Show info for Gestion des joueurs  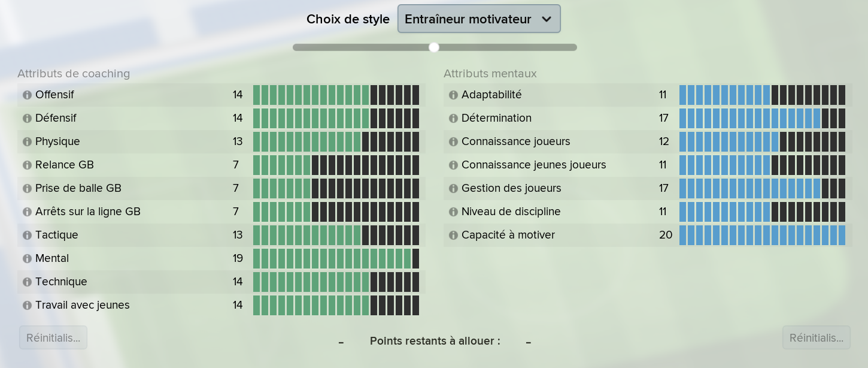[x=453, y=188]
